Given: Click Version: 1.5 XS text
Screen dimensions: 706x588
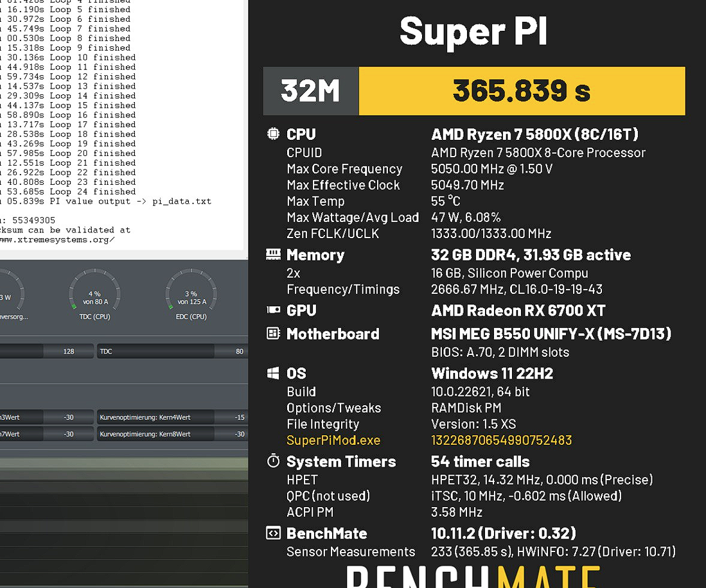Looking at the screenshot, I should tap(473, 424).
